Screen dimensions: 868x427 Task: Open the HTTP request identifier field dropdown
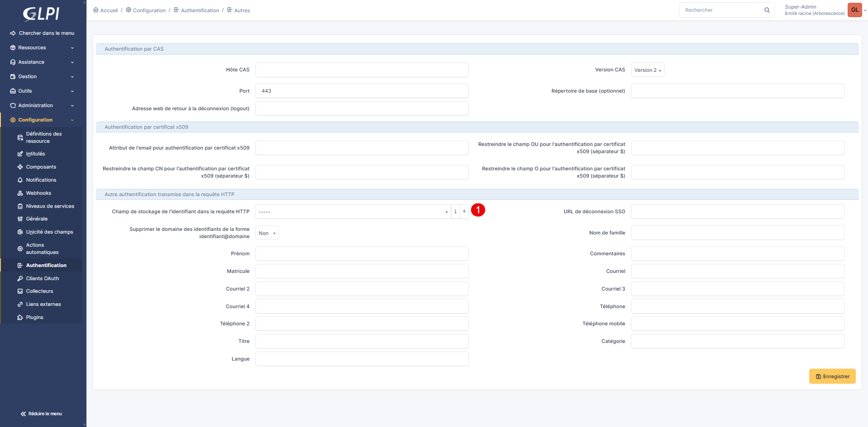[x=353, y=211]
